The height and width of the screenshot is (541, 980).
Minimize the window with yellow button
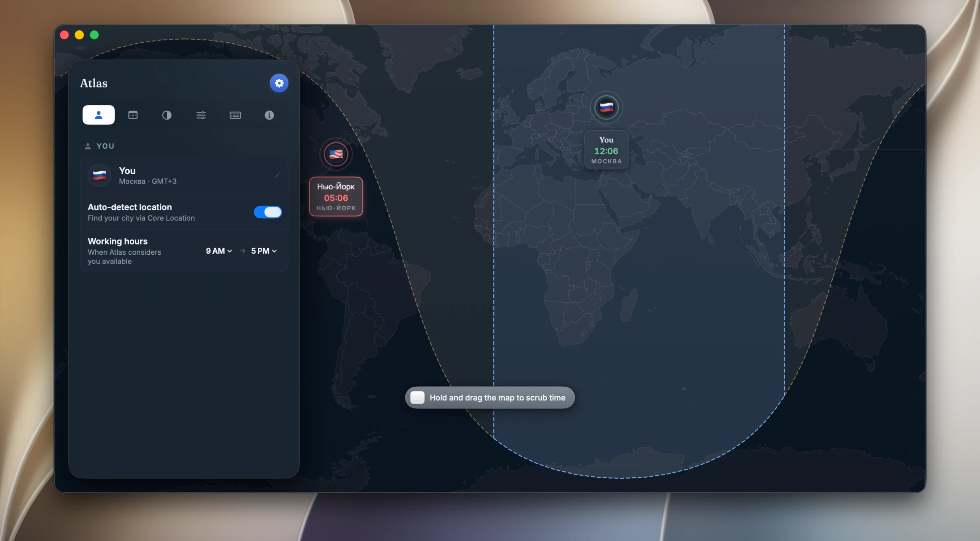tap(79, 35)
